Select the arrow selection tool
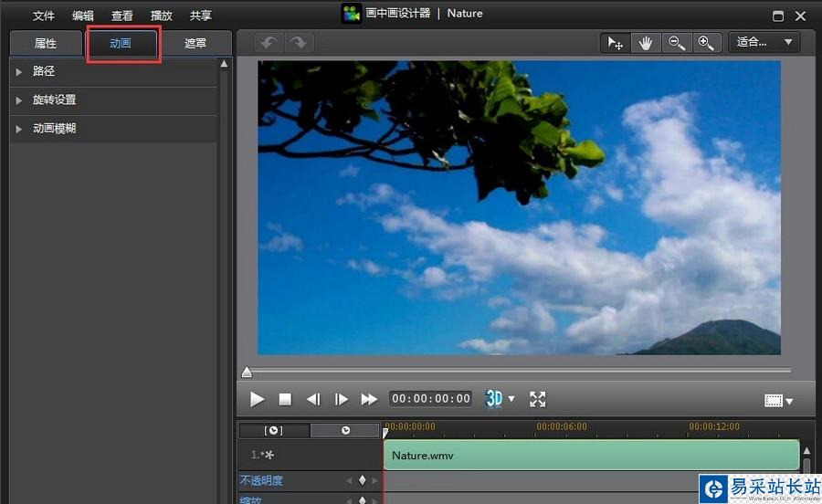Screen dimensions: 822x504 [616, 43]
